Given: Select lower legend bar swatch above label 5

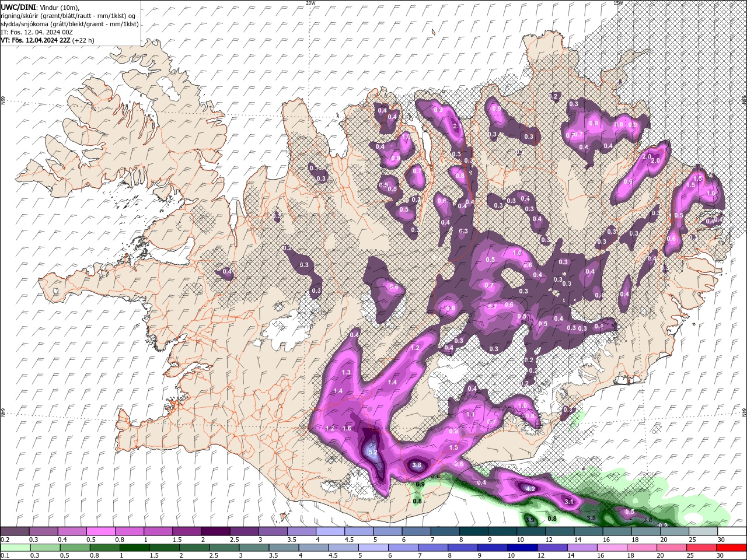Looking at the screenshot, I should click(x=372, y=547).
